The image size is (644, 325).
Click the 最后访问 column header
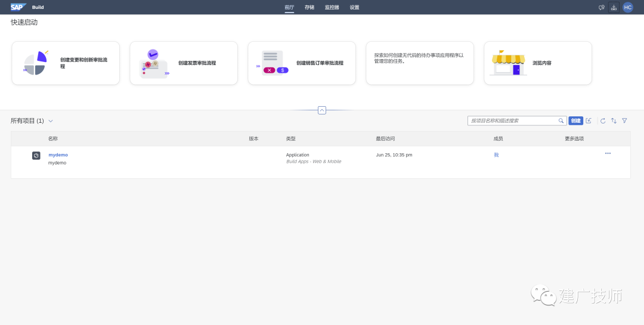(385, 139)
